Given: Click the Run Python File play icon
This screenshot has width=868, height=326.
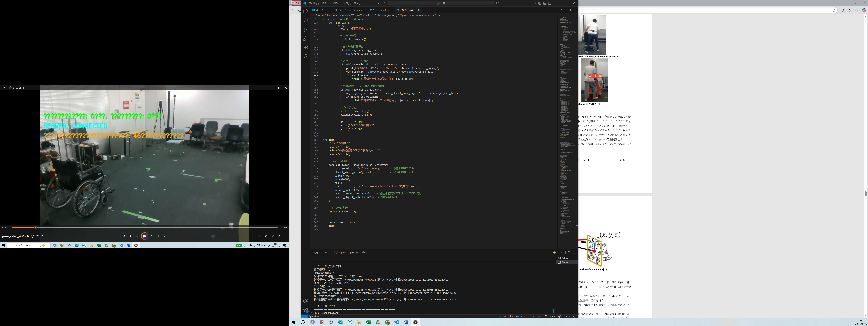Looking at the screenshot, I should pos(561,10).
